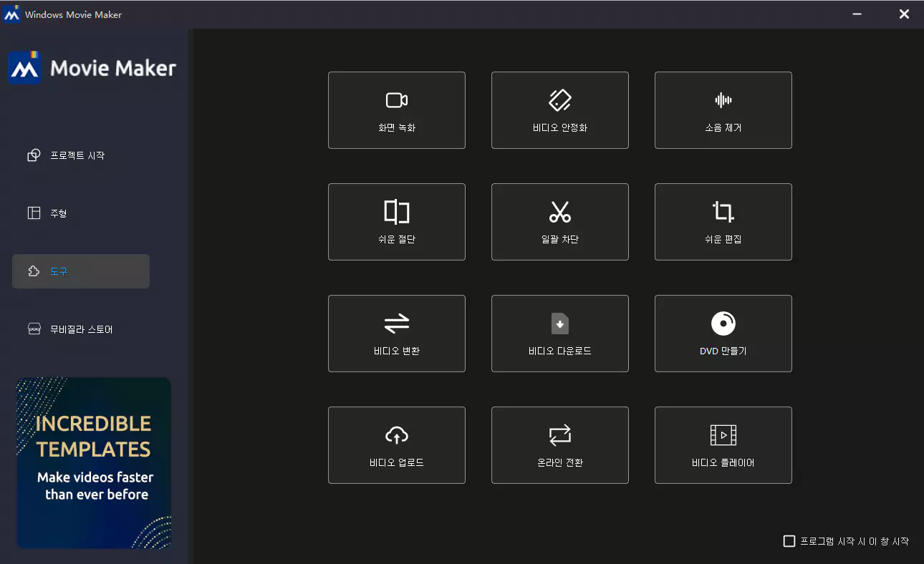Open the 온라인 전환 tool
Screen dimensions: 924x564
[x=560, y=445]
